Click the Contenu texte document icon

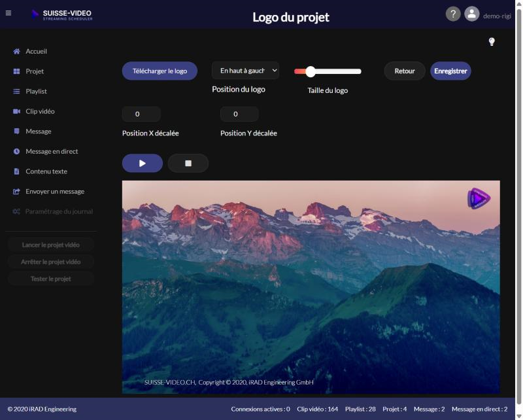pos(16,171)
